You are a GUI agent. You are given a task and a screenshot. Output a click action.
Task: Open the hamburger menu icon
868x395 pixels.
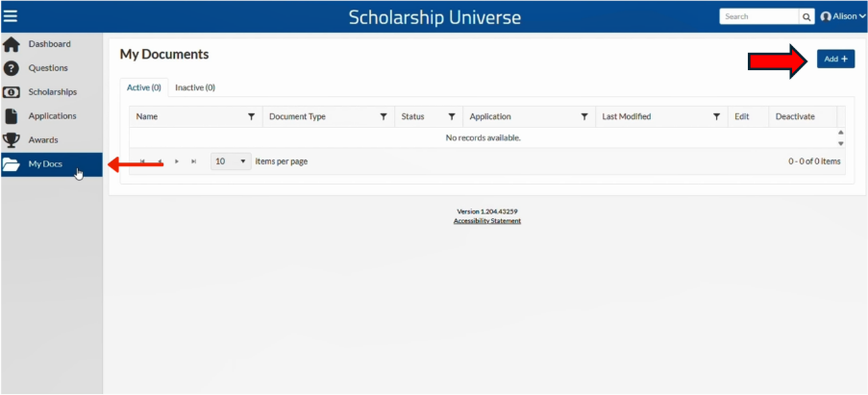coord(11,16)
